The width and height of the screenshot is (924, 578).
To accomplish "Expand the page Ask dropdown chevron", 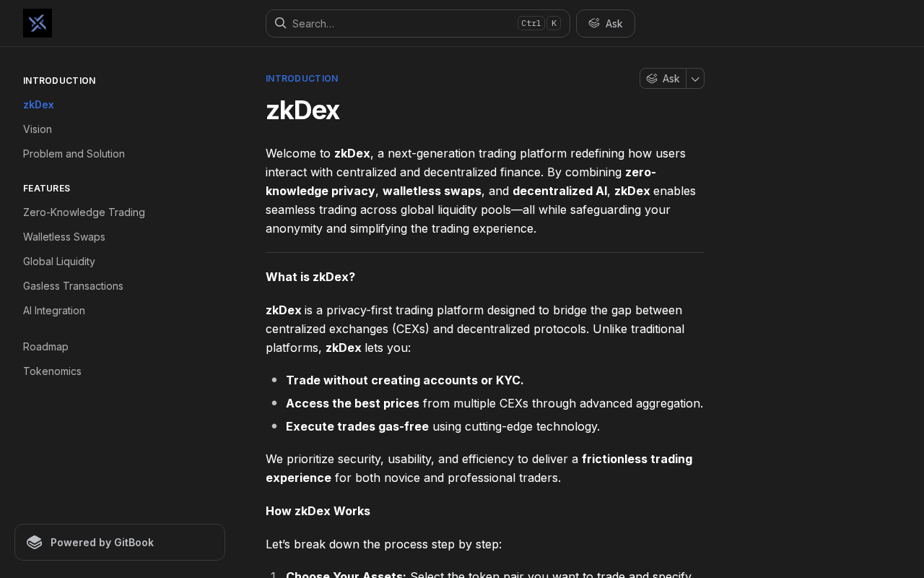I will [x=695, y=79].
